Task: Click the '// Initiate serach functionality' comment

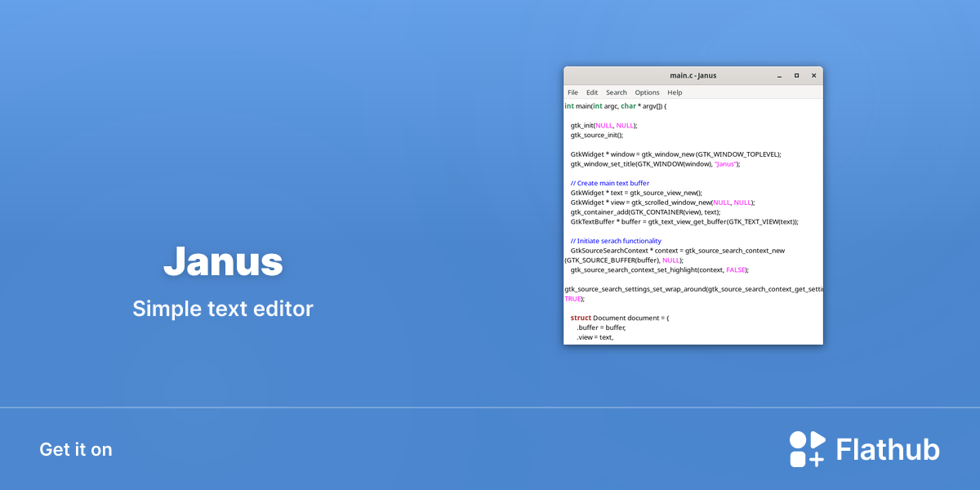Action: 616,241
